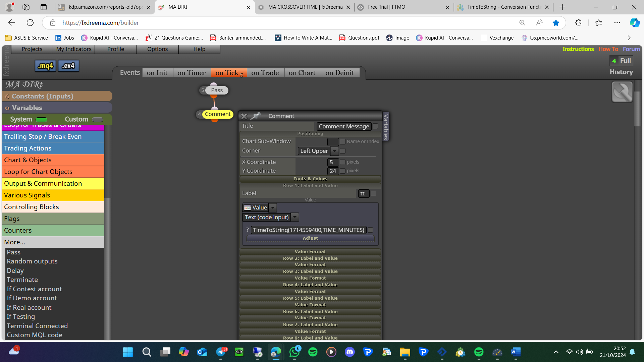The image size is (644, 362).
Task: Toggle checkbox beside TimeToString code field
Action: [x=370, y=230]
